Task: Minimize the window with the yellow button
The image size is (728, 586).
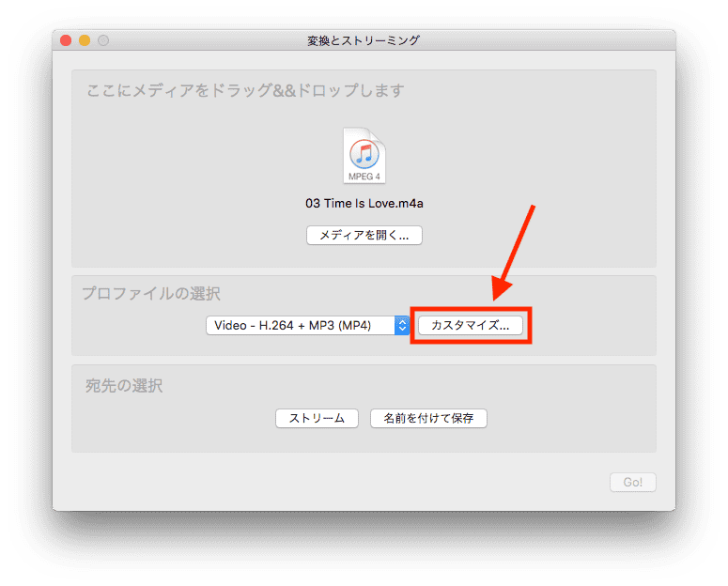Action: (85, 40)
